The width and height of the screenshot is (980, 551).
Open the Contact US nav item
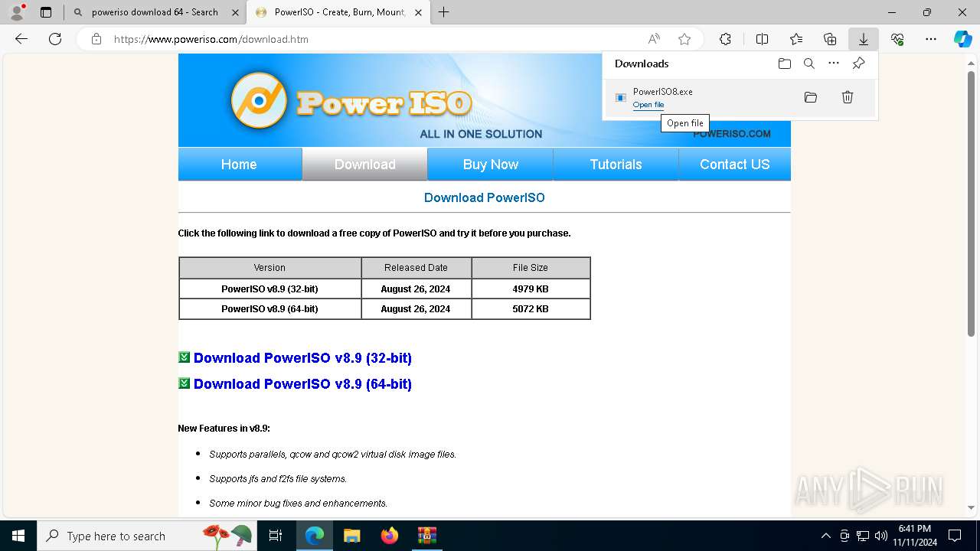coord(735,164)
